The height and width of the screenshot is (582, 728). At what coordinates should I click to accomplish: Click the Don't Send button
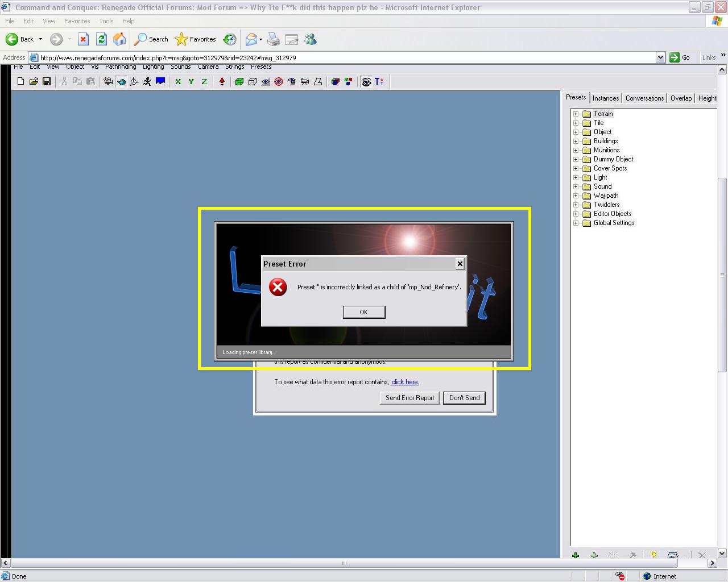pos(464,398)
